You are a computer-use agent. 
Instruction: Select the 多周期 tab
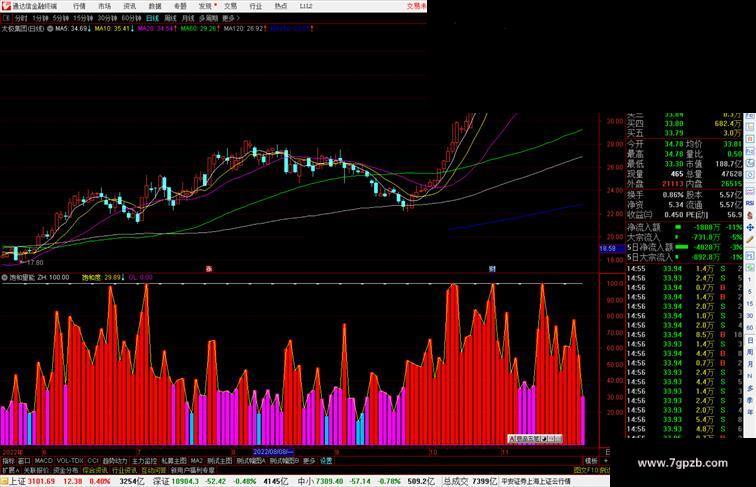click(208, 18)
